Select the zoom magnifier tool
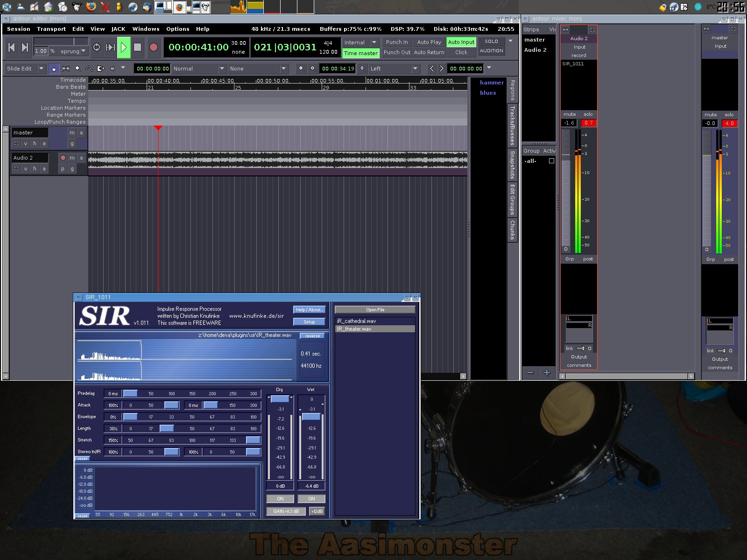Screen dimensions: 747x560 78,69
